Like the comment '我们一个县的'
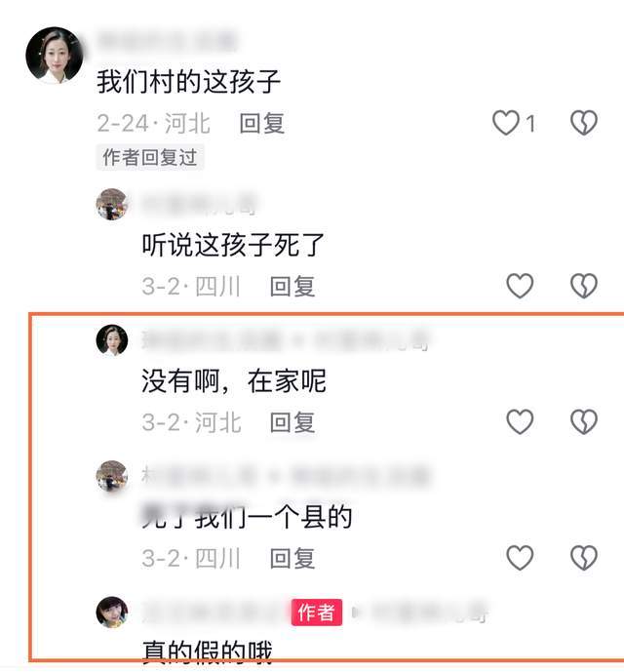Viewport: 624px width, 672px height. [x=520, y=558]
